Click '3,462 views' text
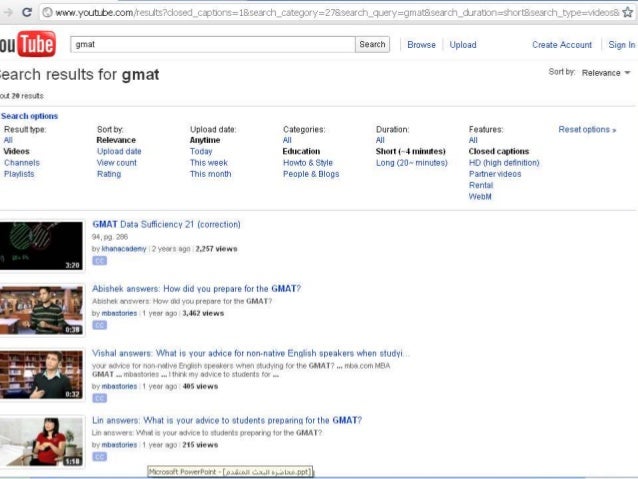This screenshot has height=479, width=638. 203,313
